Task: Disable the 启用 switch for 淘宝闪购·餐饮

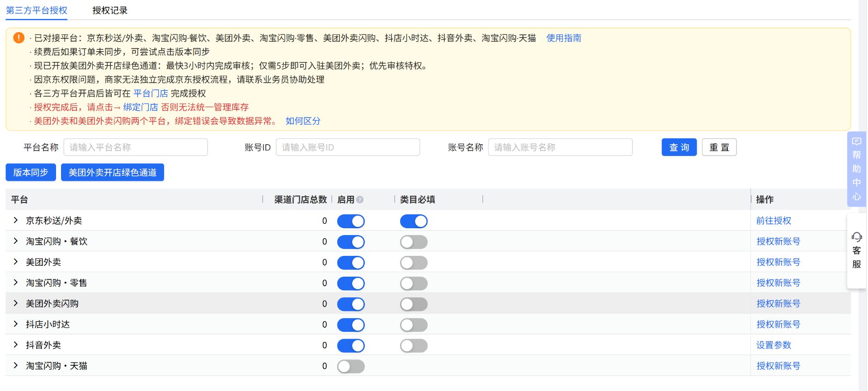Action: [x=351, y=242]
